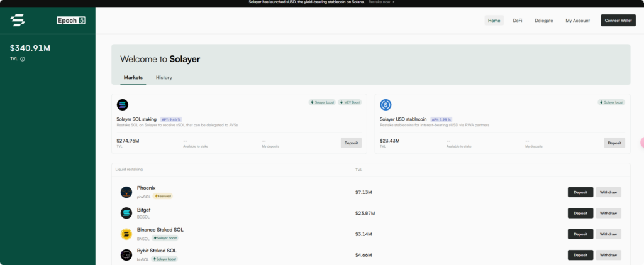
Task: Click the $4.66M Bybit TVL
Action: (x=364, y=255)
